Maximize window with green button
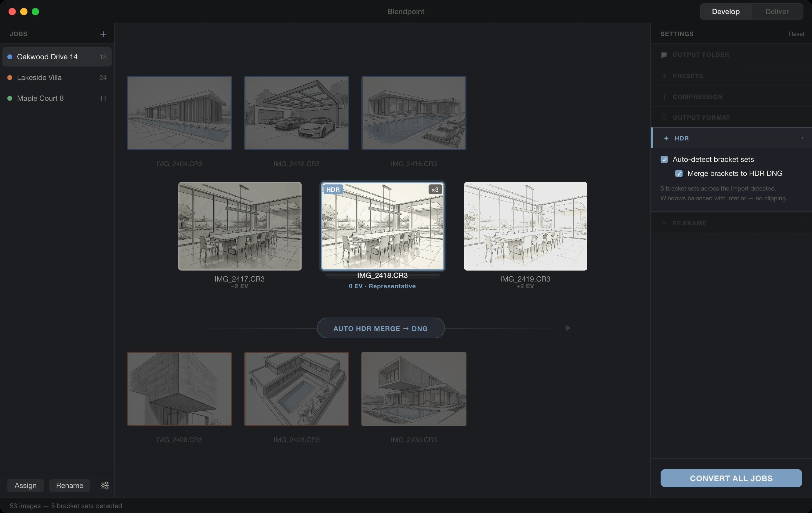 pyautogui.click(x=35, y=12)
